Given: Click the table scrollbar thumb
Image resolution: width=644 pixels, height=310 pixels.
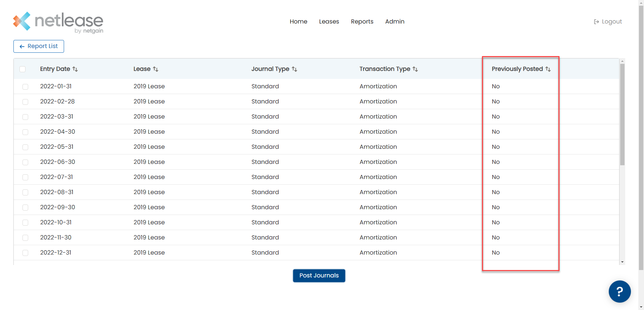Looking at the screenshot, I should tap(622, 114).
